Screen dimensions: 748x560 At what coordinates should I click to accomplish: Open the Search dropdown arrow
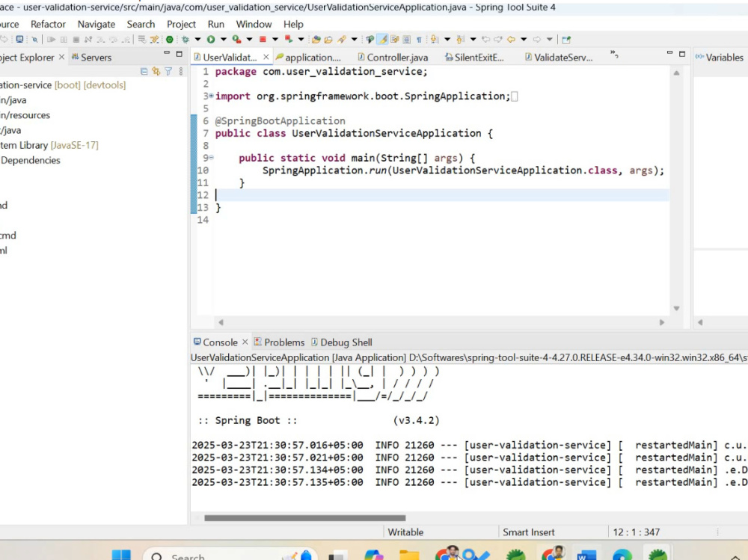[x=354, y=40]
